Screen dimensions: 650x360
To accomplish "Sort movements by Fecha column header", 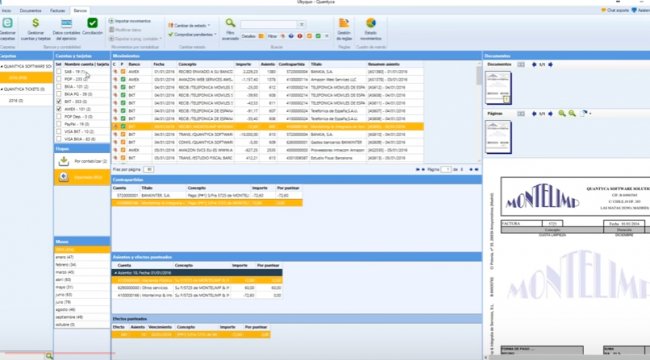I will [159, 64].
